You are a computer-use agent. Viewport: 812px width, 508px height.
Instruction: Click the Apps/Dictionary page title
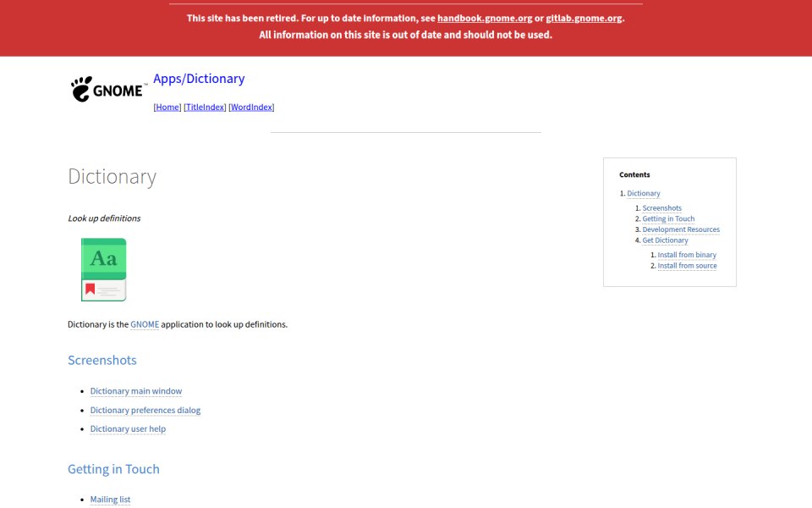[199, 78]
